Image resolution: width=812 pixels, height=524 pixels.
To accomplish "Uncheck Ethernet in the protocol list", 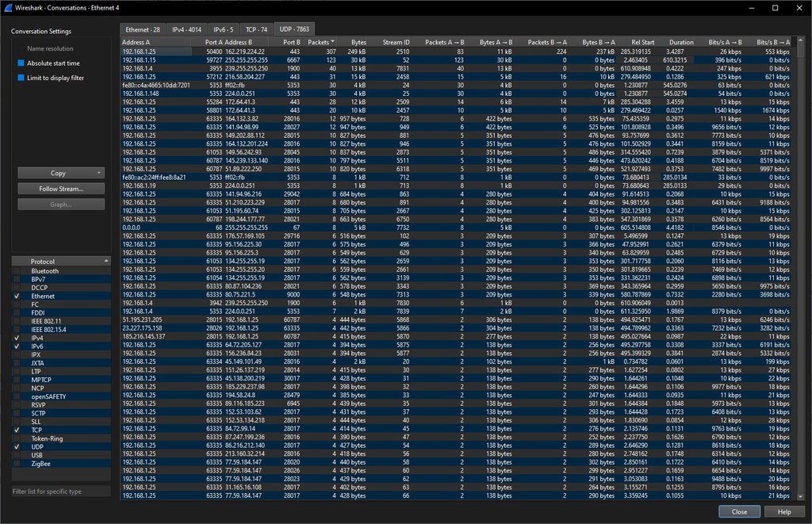I will pyautogui.click(x=17, y=296).
